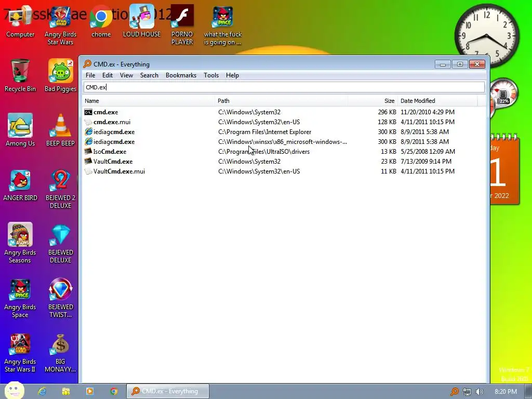Sort results by Size column
Screen dimensions: 532x399
373,101
